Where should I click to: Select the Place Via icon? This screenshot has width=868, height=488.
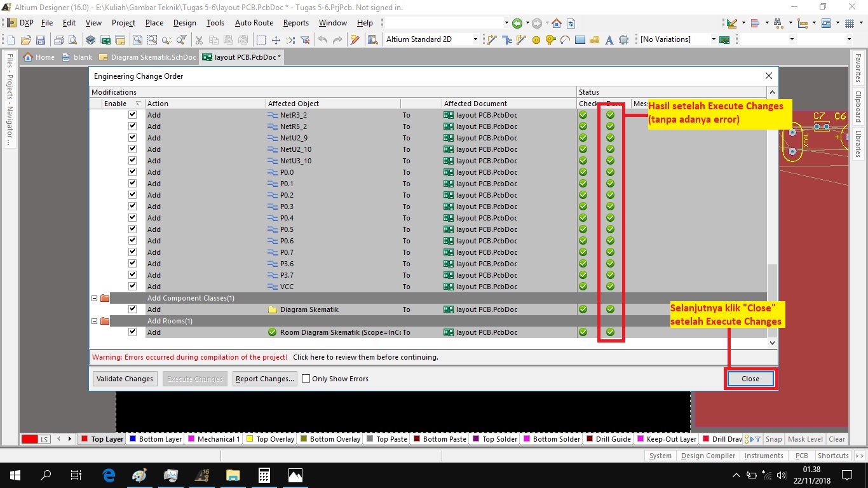click(550, 40)
